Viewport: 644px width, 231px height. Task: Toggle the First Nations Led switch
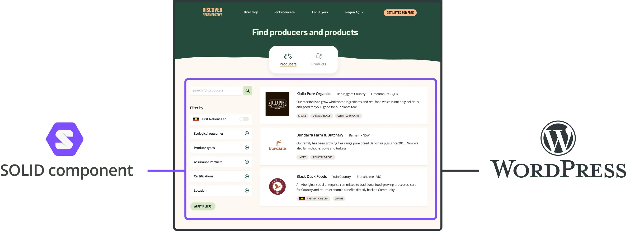pos(244,119)
